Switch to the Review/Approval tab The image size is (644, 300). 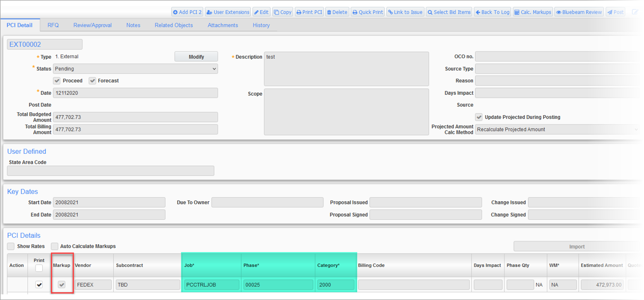tap(92, 25)
